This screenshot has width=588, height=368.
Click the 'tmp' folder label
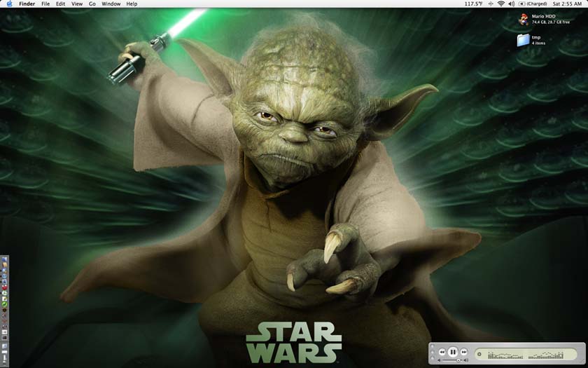tap(536, 38)
